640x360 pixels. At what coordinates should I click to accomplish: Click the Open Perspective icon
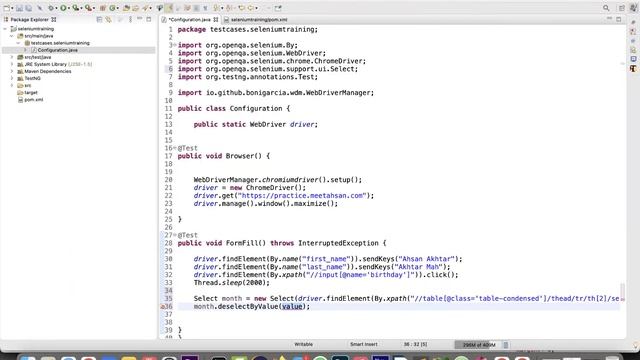click(x=622, y=8)
